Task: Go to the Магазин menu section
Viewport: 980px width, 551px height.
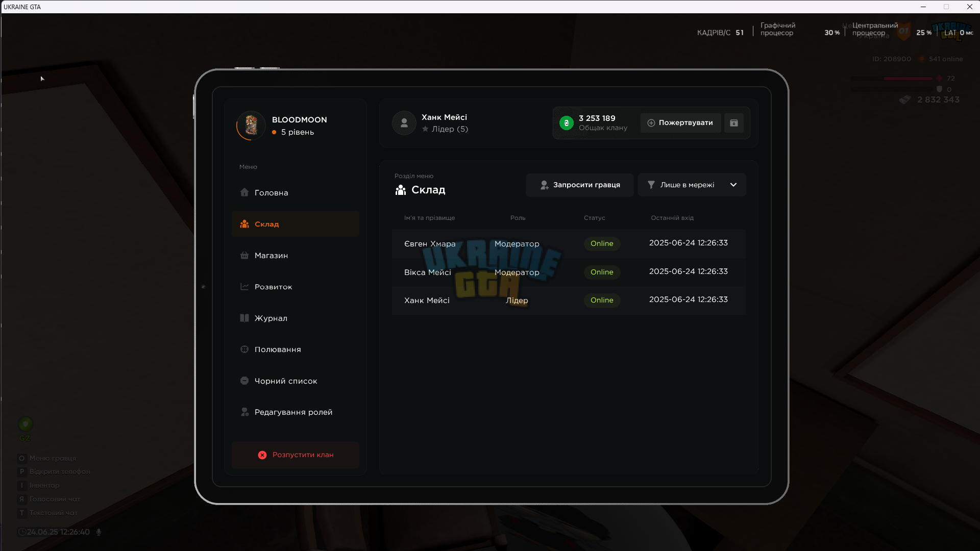Action: [x=296, y=255]
